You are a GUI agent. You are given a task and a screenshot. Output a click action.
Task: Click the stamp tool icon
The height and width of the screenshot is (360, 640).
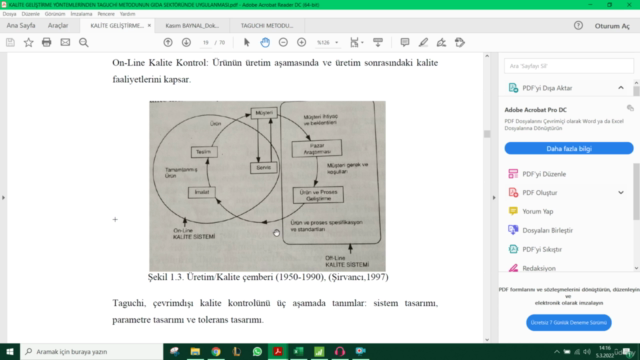tap(460, 42)
